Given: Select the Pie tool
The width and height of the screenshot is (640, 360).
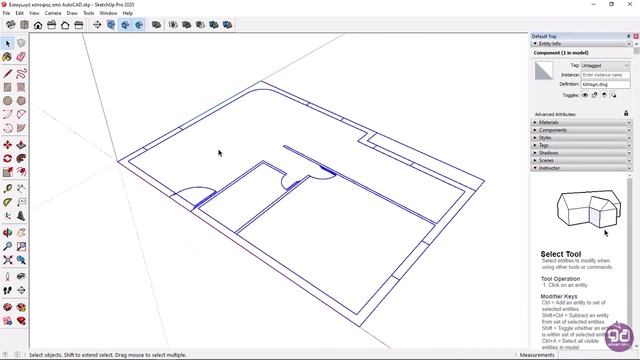Looking at the screenshot, I should click(21, 128).
